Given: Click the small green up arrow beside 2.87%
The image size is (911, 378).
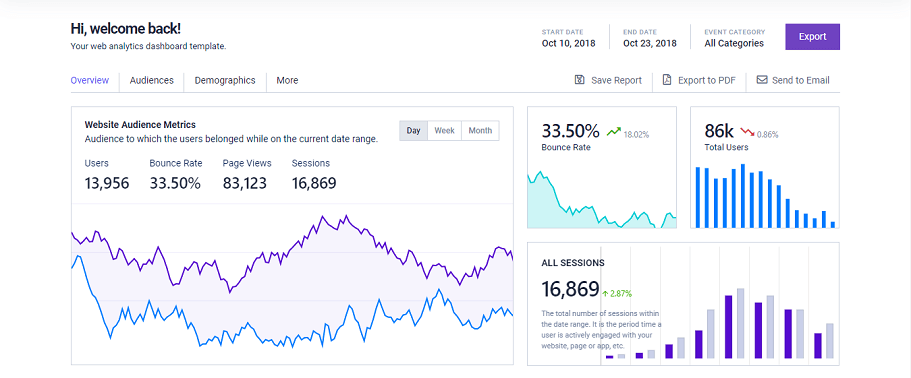Looking at the screenshot, I should click(x=605, y=293).
